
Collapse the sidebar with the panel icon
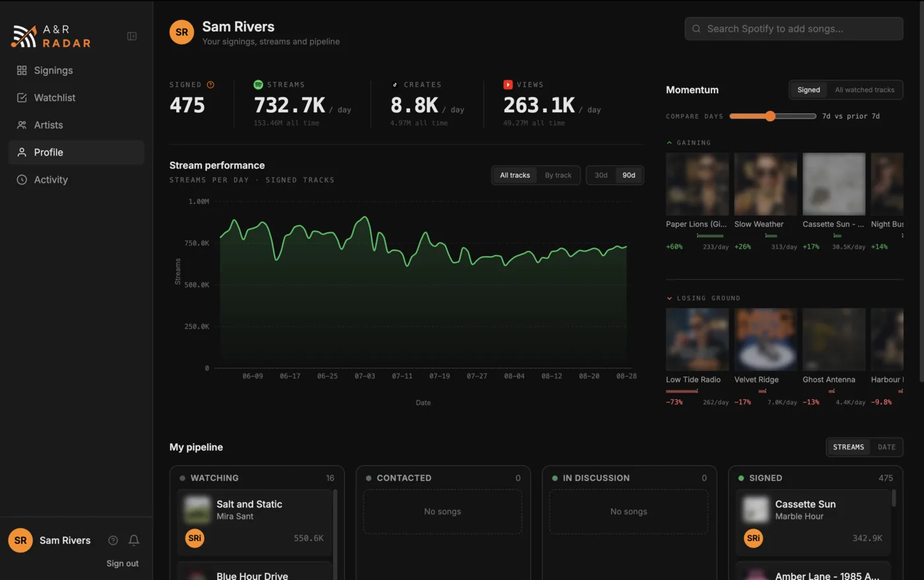pyautogui.click(x=132, y=36)
